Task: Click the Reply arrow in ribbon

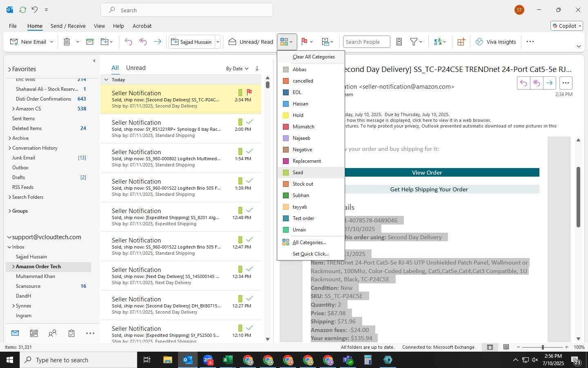Action: [x=128, y=42]
